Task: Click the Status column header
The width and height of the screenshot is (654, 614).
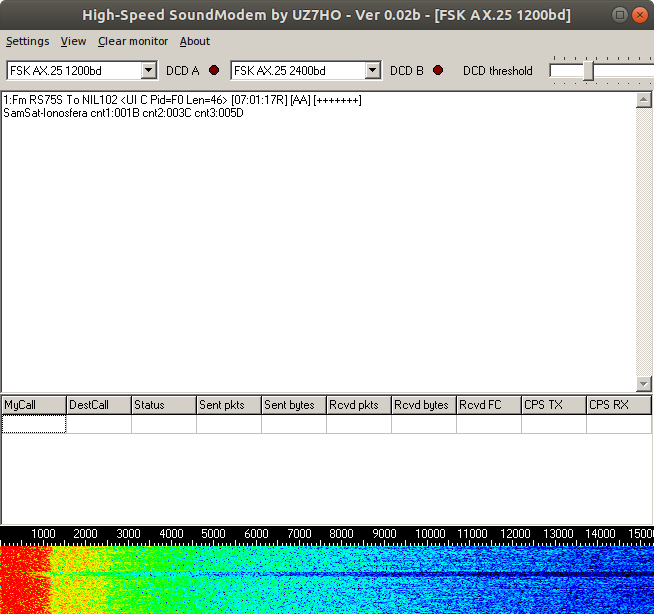Action: click(164, 405)
